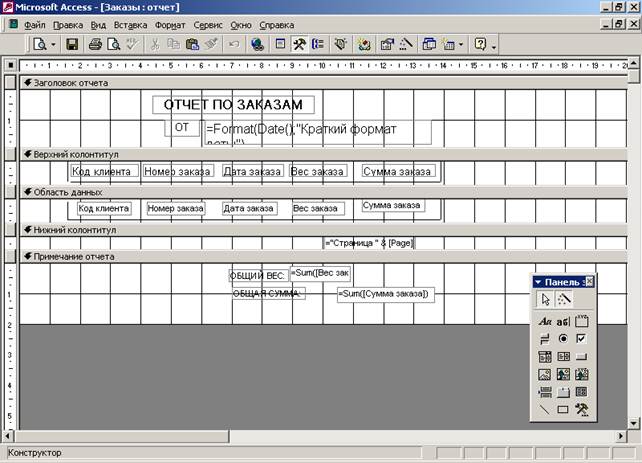Click the Help question mark icon
This screenshot has height=463, width=642.
[x=480, y=44]
